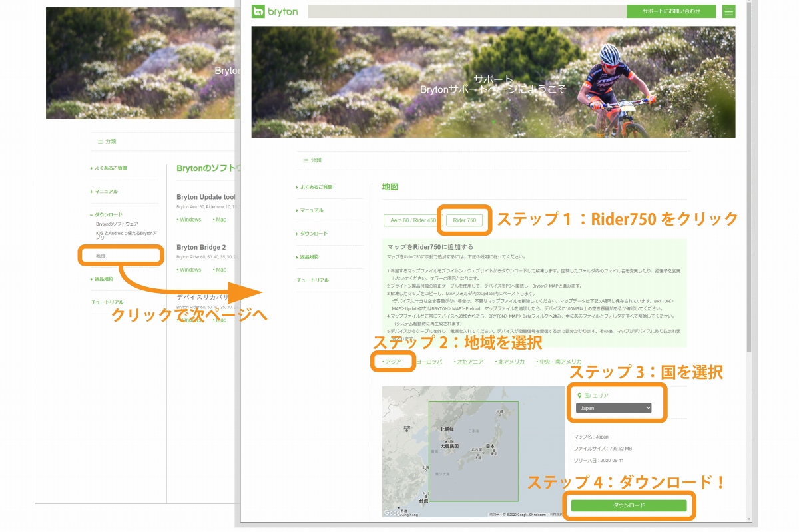Viewport: 799px width, 532px height.
Task: Expand マニュアル in the back page sidebar
Action: click(105, 192)
